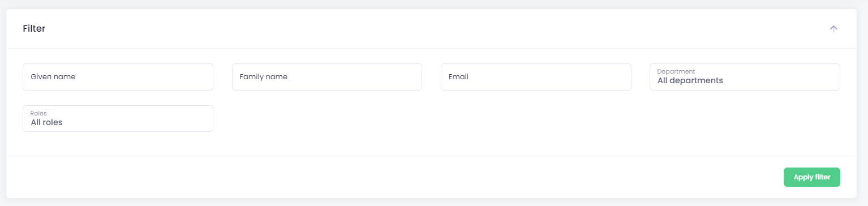This screenshot has width=868, height=206.
Task: Click the 'Email' placeholder text
Action: [459, 77]
